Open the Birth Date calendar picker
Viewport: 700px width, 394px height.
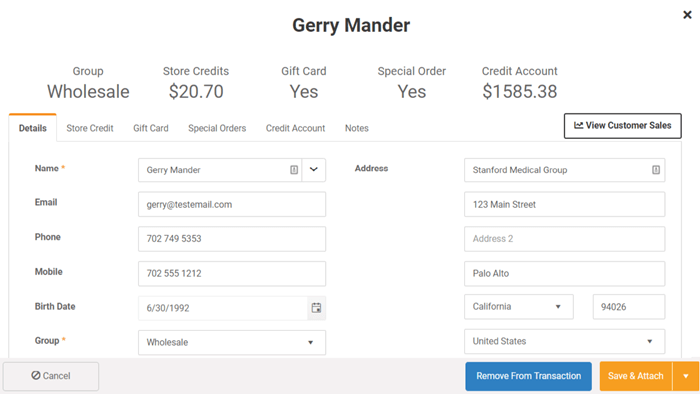(x=316, y=308)
